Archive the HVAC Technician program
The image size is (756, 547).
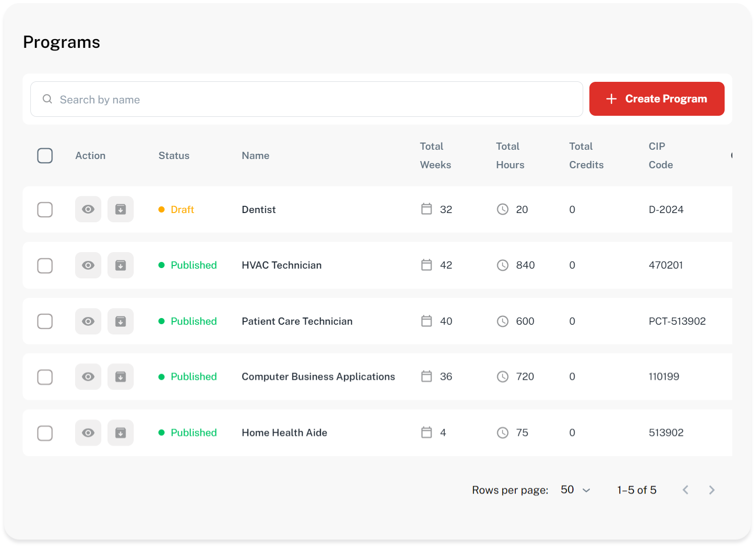(x=120, y=266)
